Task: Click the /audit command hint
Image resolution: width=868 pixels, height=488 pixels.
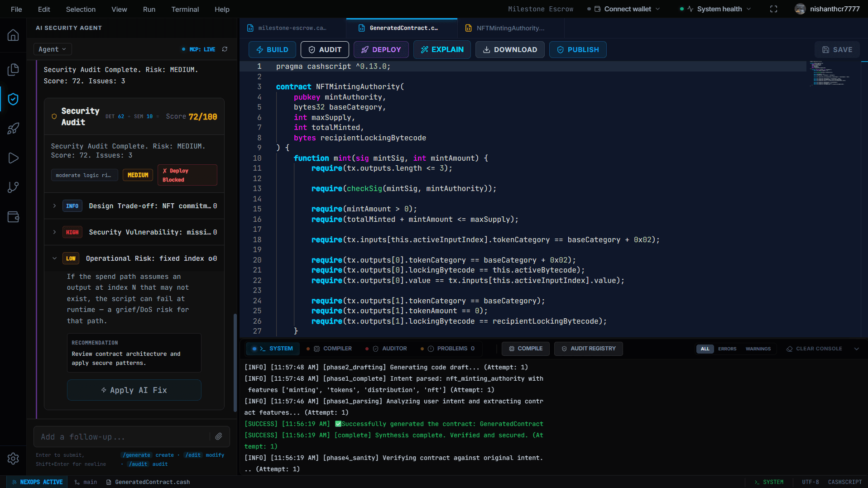Action: click(x=138, y=464)
